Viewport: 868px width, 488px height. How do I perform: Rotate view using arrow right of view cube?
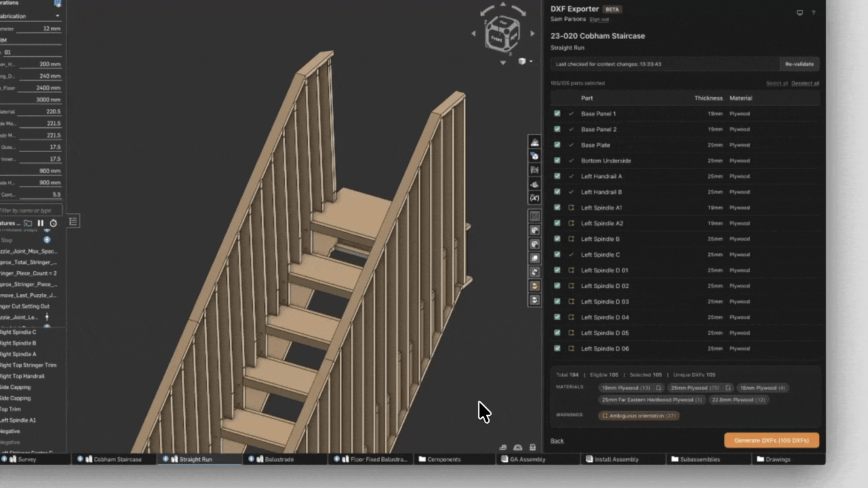pyautogui.click(x=532, y=33)
